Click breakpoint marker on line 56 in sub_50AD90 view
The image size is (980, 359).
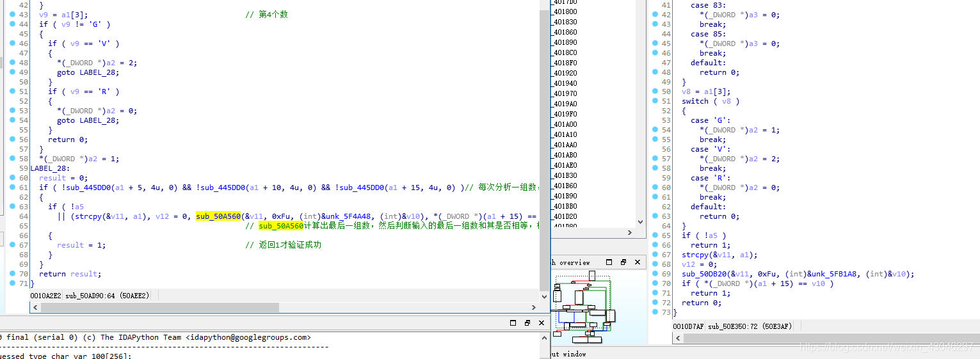pyautogui.click(x=13, y=139)
